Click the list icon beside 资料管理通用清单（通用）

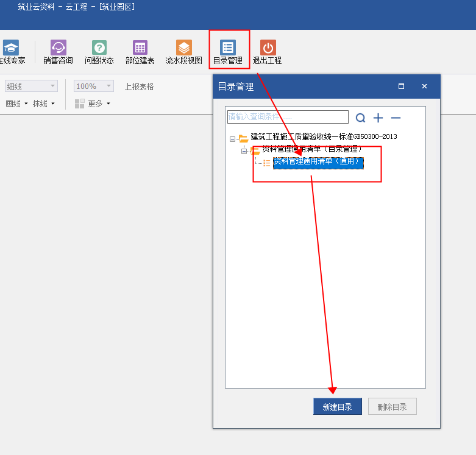pos(266,163)
